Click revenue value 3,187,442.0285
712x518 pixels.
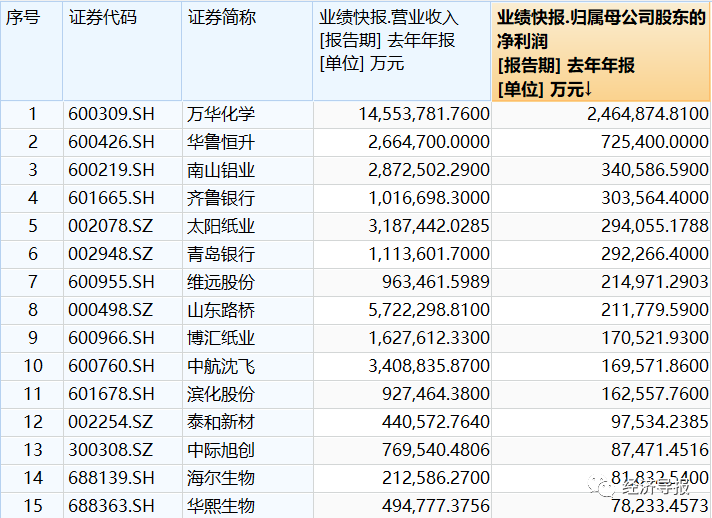[x=429, y=226]
